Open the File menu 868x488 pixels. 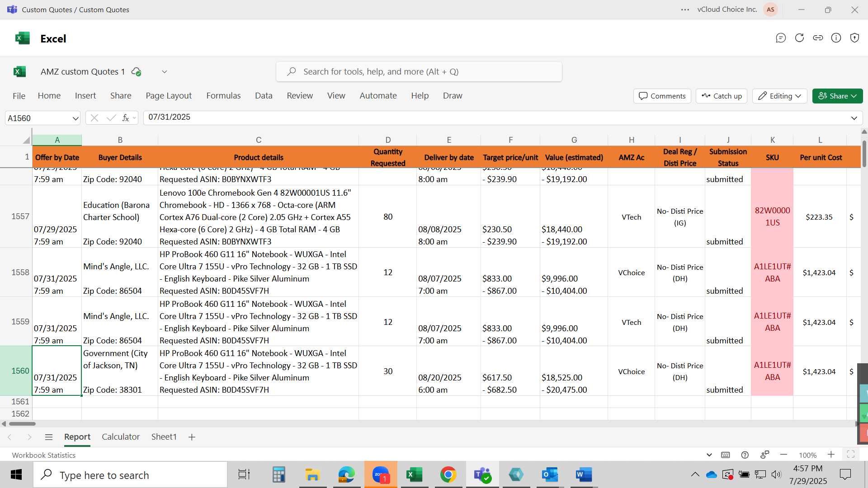19,96
